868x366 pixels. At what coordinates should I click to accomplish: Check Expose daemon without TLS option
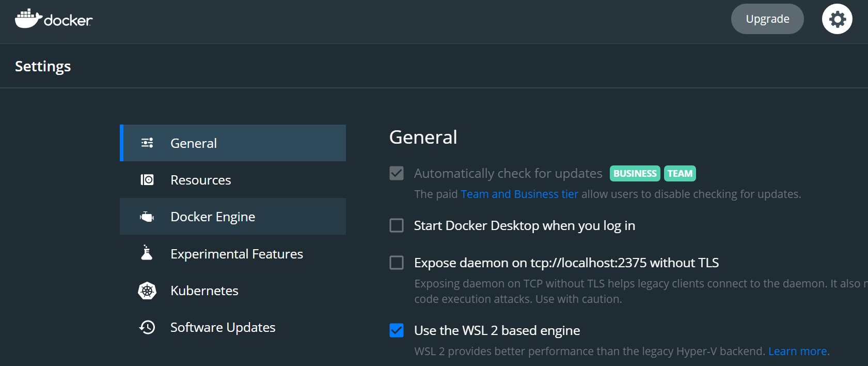pyautogui.click(x=397, y=263)
